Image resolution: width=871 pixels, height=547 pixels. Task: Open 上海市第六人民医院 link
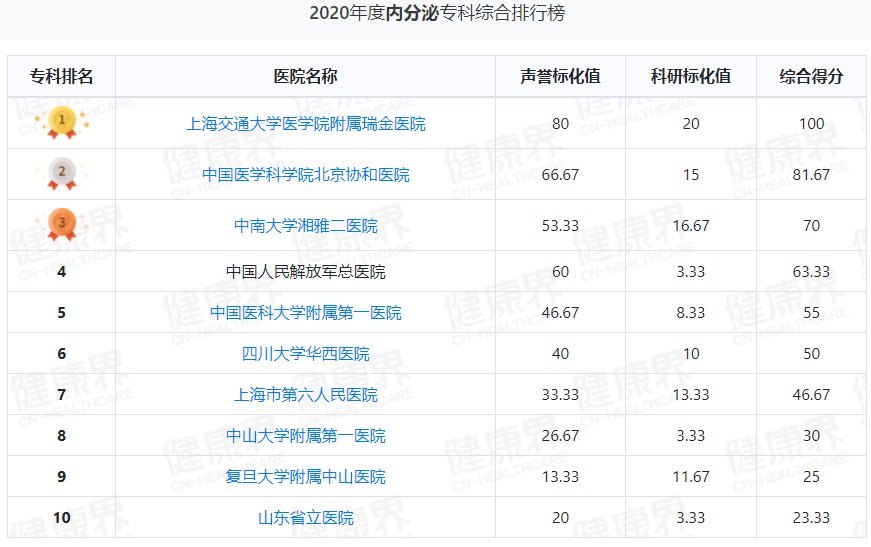(306, 395)
